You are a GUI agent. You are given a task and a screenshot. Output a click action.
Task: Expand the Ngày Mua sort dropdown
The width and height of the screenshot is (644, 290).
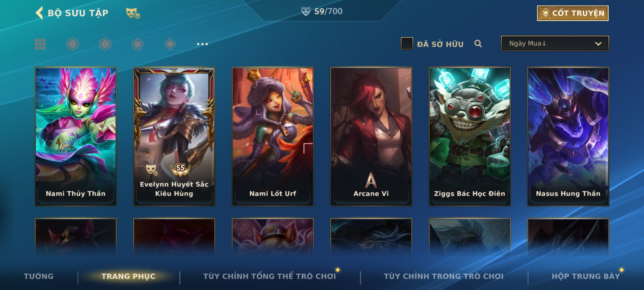555,44
